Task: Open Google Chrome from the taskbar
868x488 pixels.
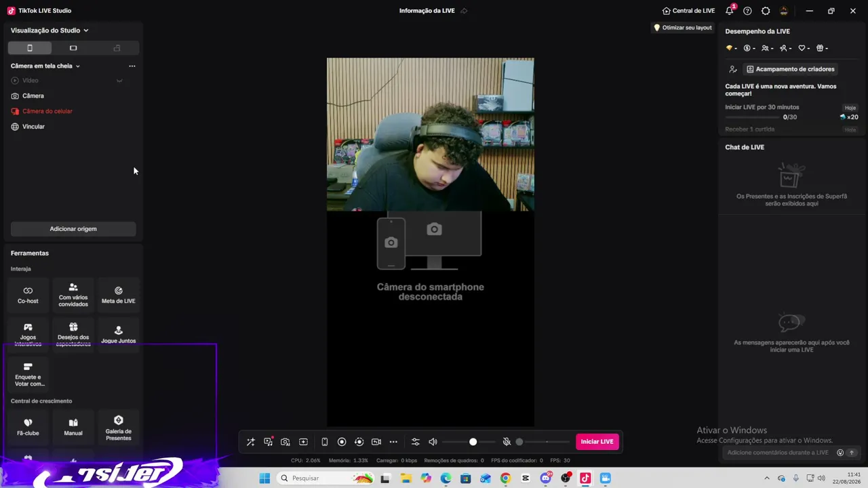Action: (x=505, y=479)
